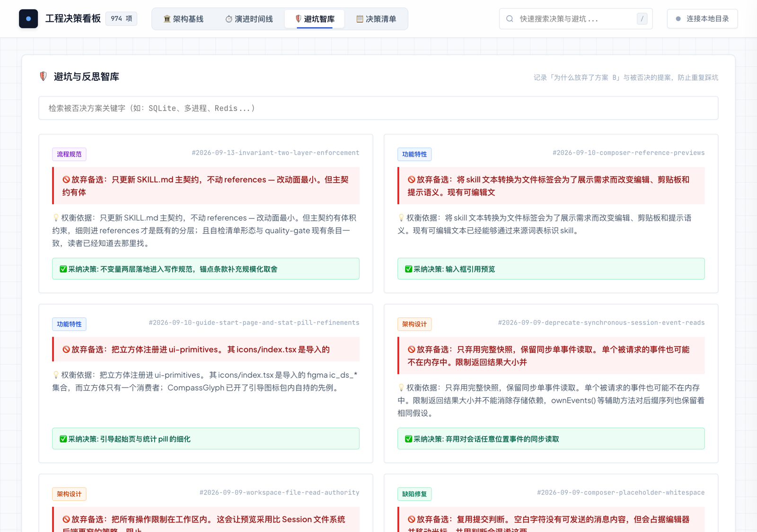Click the 974 项 count badge
Image resolution: width=757 pixels, height=532 pixels.
(122, 18)
